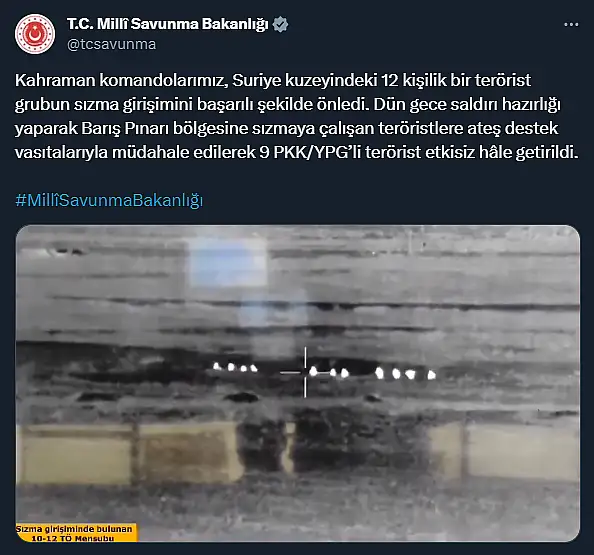Click the light blue rectangle reflection in the video
The image size is (594, 555).
click(228, 263)
